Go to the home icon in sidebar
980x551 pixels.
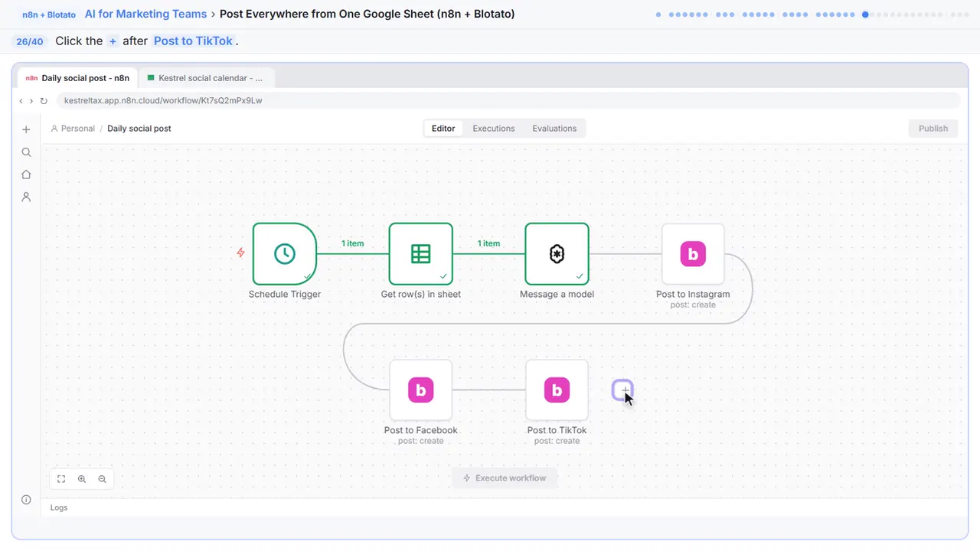click(x=26, y=174)
